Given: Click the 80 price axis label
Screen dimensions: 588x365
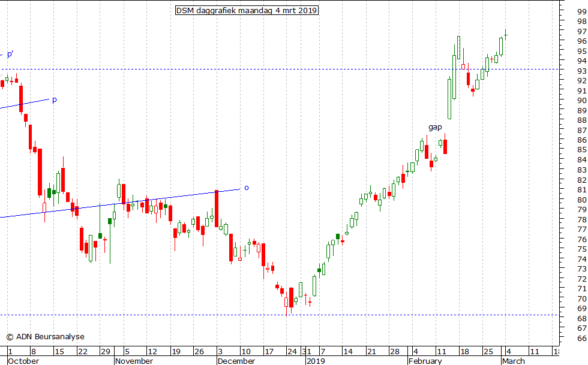Looking at the screenshot, I should click(x=582, y=200).
